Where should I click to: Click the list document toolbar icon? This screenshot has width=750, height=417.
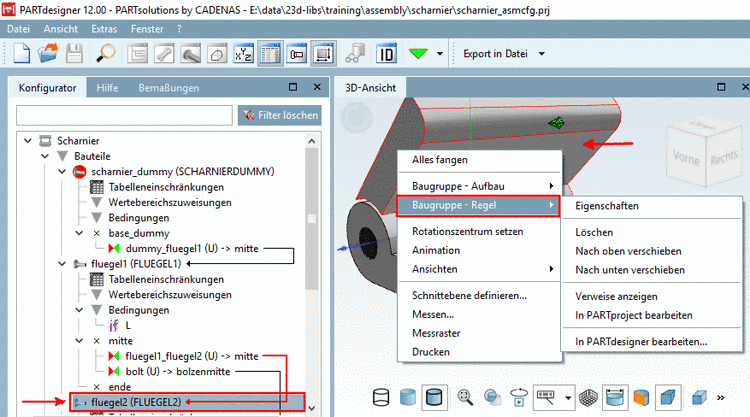click(x=137, y=54)
